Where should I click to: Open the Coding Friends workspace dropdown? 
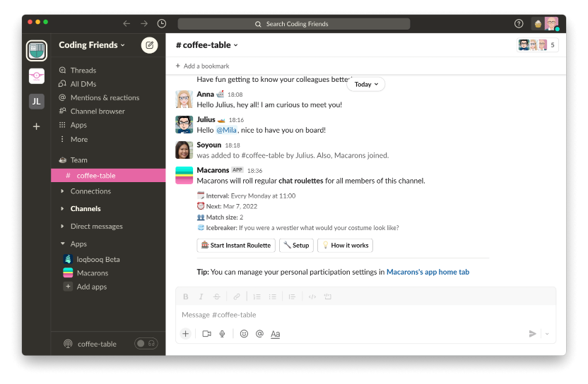pos(92,45)
